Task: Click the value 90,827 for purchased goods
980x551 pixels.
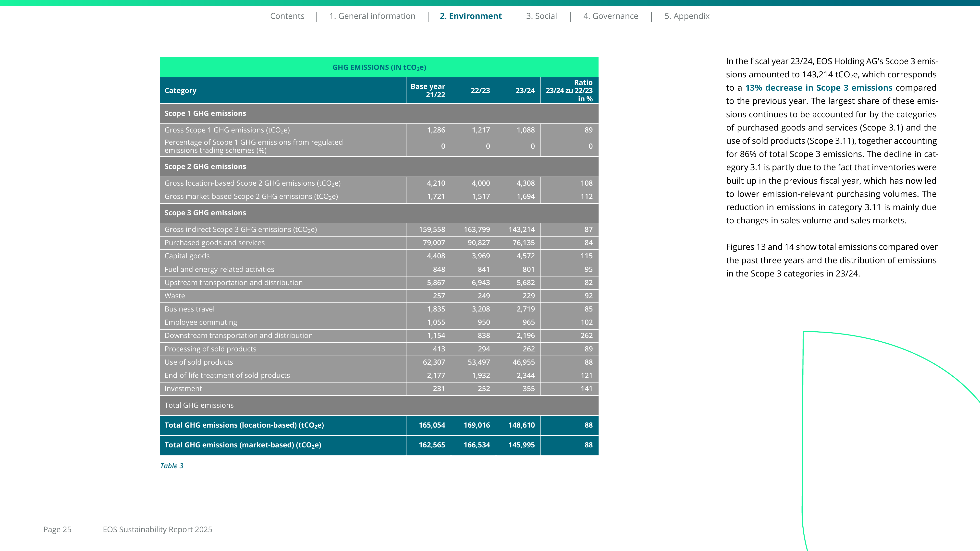Action: click(x=478, y=243)
